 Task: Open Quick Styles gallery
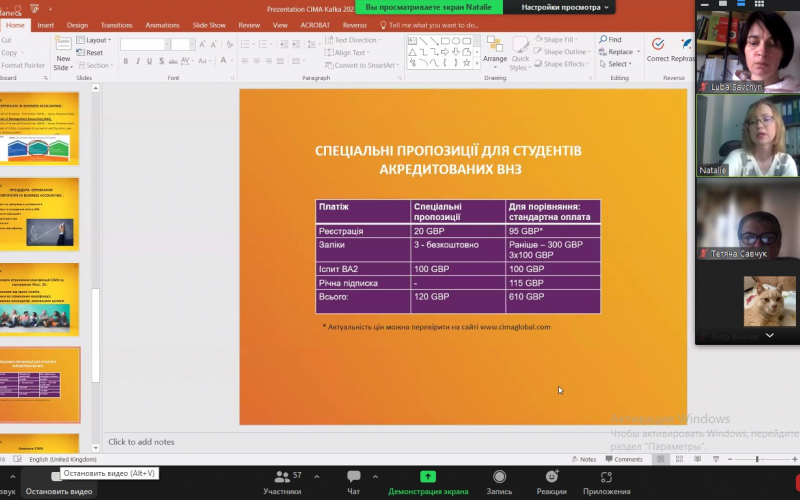[520, 53]
